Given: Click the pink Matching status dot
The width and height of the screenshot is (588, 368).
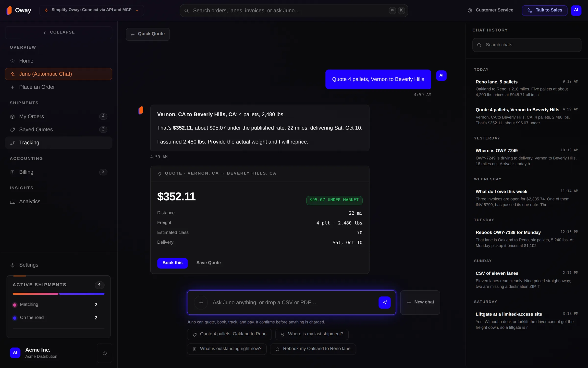Looking at the screenshot, I should click(15, 305).
